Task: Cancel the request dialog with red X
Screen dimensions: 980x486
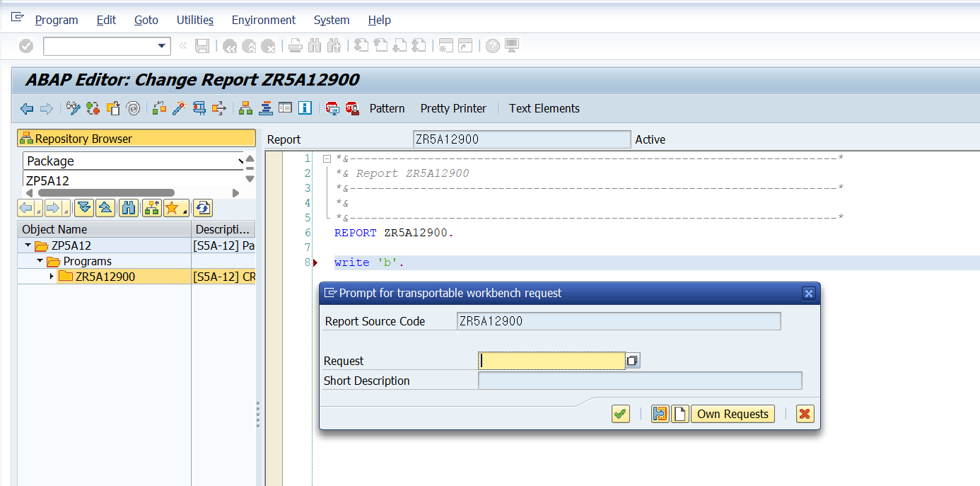Action: 805,414
